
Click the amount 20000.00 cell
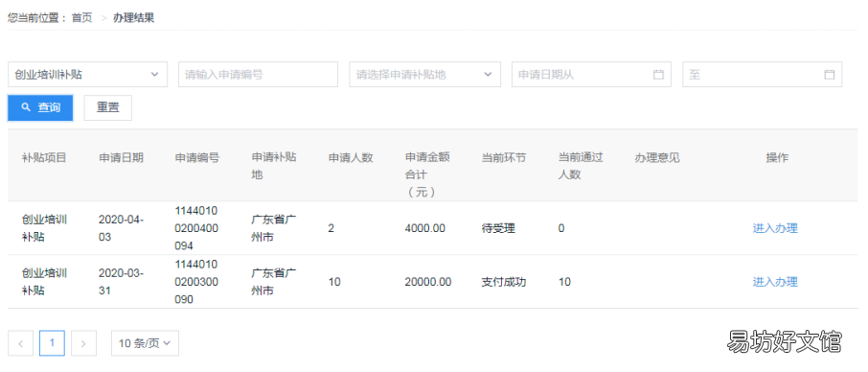[428, 282]
